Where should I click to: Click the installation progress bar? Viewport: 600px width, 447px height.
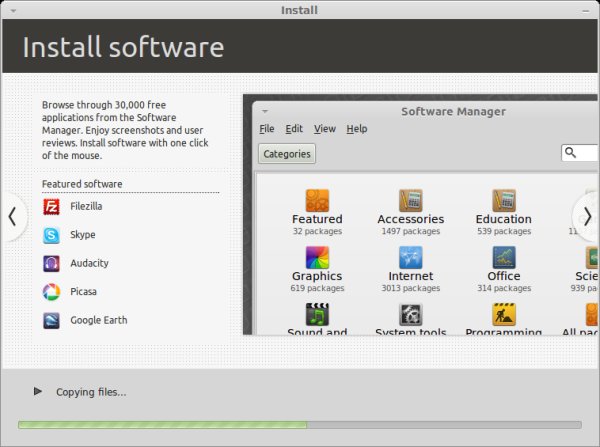[x=299, y=425]
